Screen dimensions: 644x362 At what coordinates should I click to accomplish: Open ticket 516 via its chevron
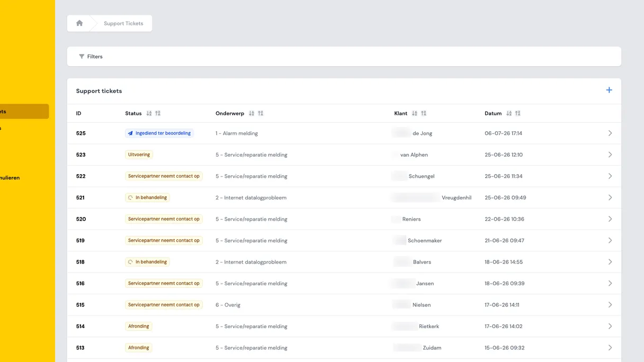pos(610,283)
